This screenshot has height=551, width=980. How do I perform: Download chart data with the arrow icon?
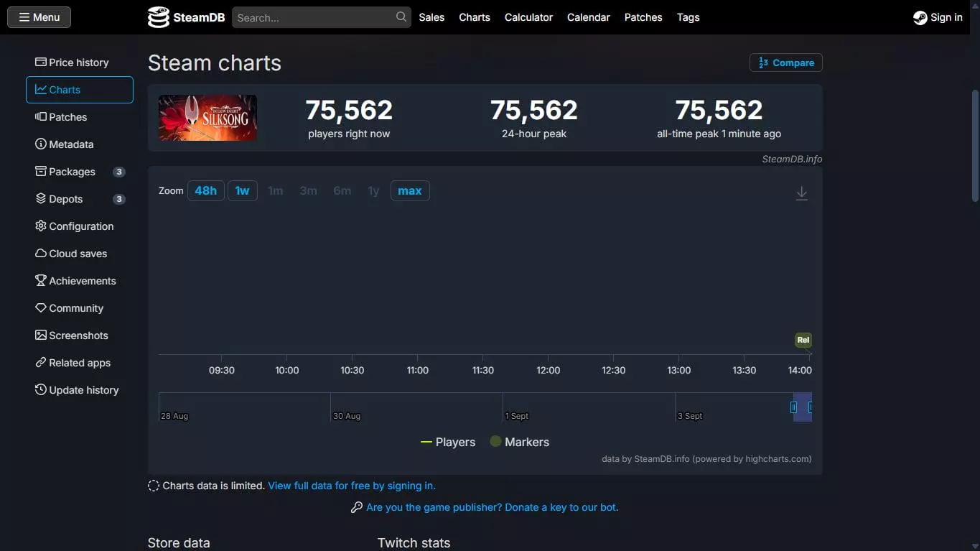click(x=802, y=193)
